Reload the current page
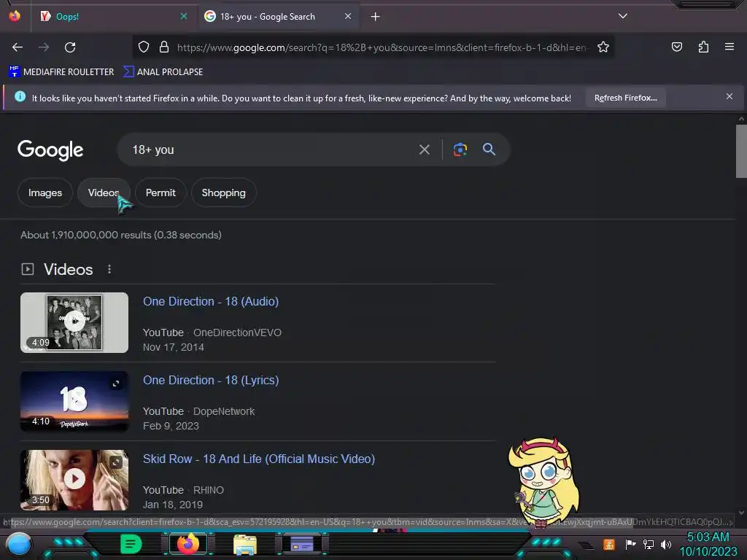 tap(70, 47)
